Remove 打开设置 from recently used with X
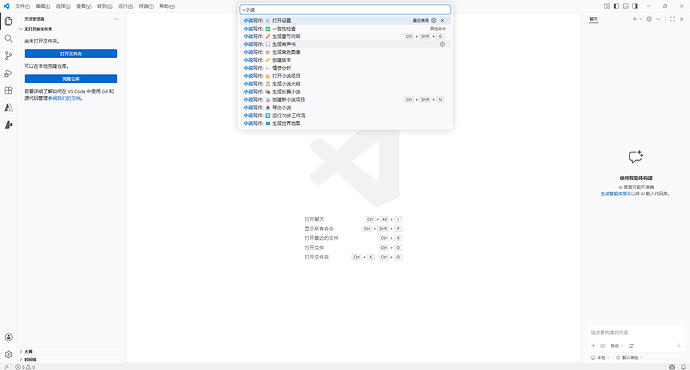Screen dimensions: 690x370 point(443,20)
